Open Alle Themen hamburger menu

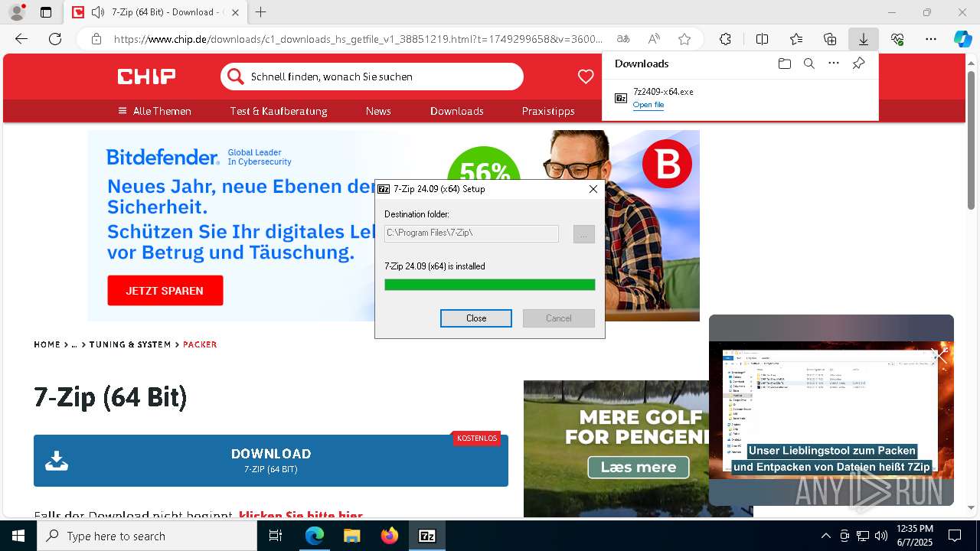coord(154,111)
